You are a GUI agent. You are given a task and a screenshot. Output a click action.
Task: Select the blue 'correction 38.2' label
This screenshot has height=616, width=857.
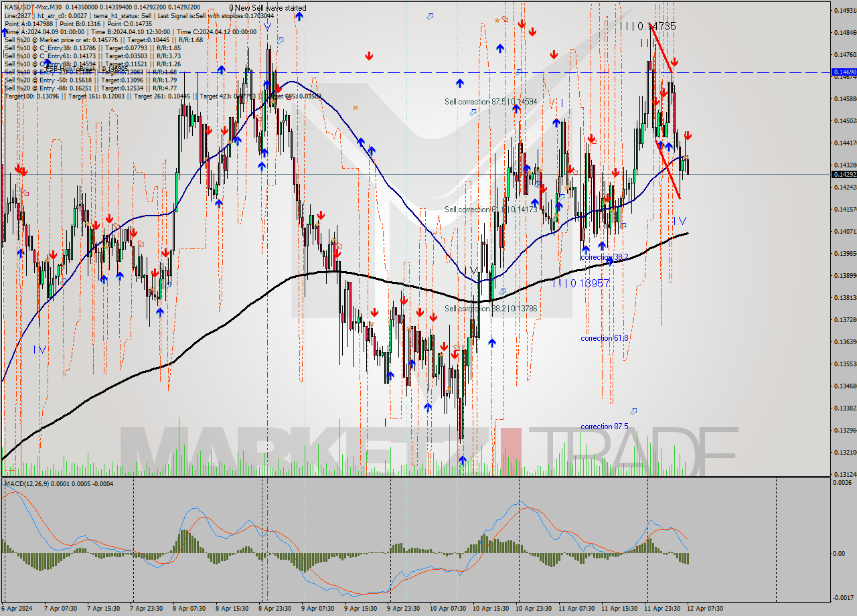point(605,257)
